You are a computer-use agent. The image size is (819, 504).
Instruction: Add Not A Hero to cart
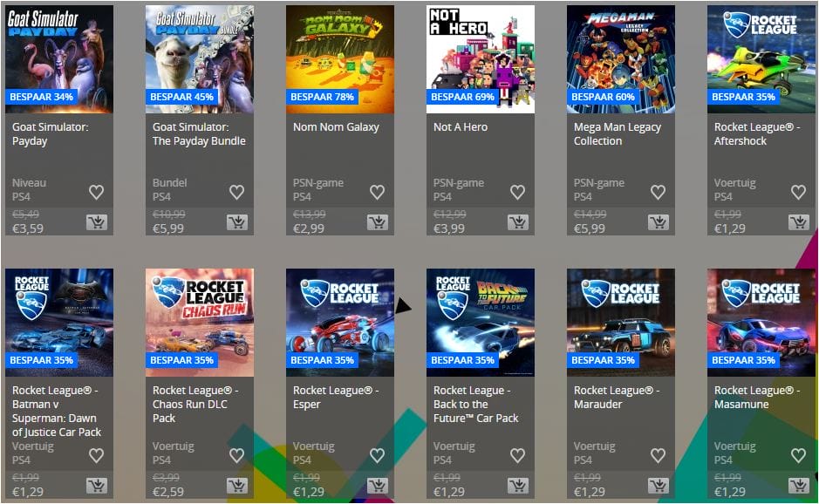517,222
